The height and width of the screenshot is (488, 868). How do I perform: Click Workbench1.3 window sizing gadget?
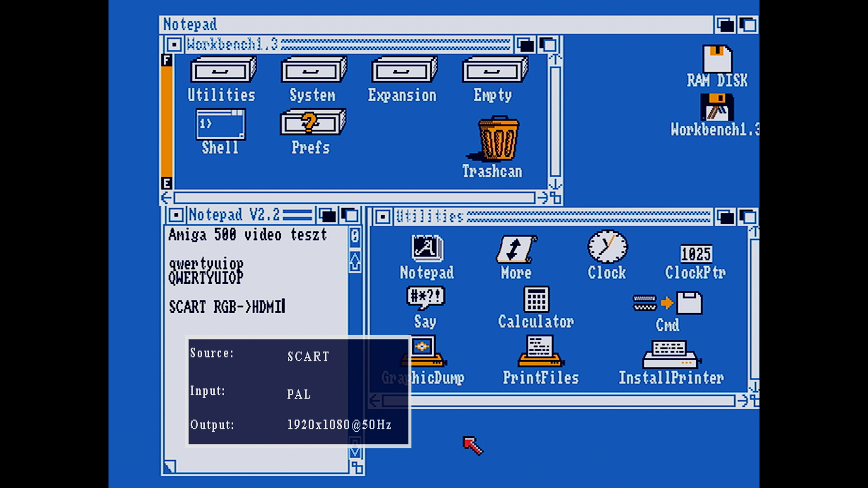(556, 198)
